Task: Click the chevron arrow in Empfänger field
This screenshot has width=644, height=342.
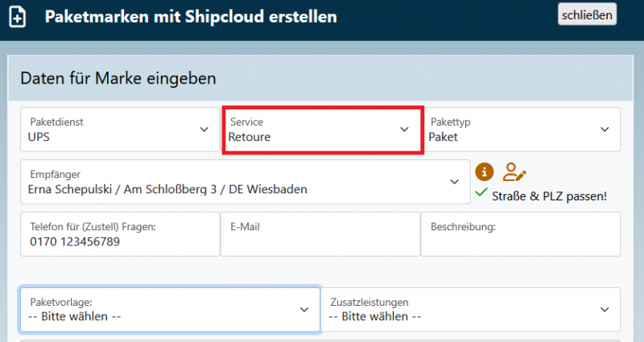Action: 453,182
